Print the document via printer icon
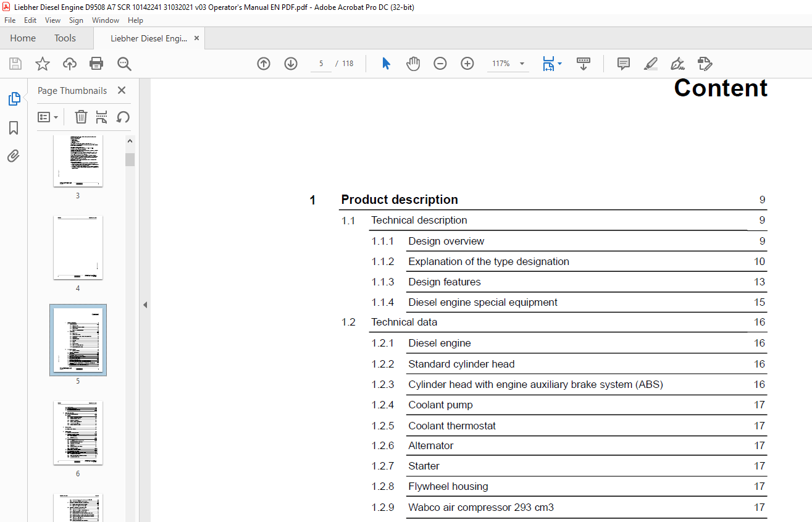Image resolution: width=812 pixels, height=522 pixels. [96, 64]
